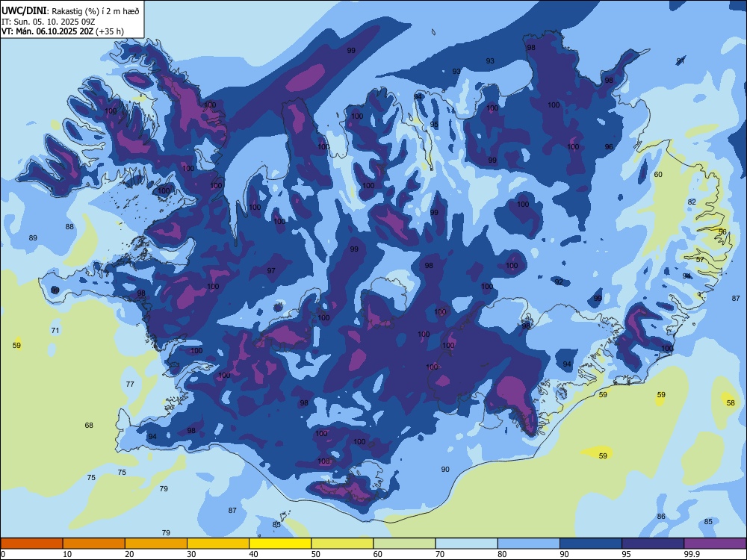Select the 'IT: Sun. 05. 10. 2025 09Z' line
This screenshot has height=560, width=747.
48,22
